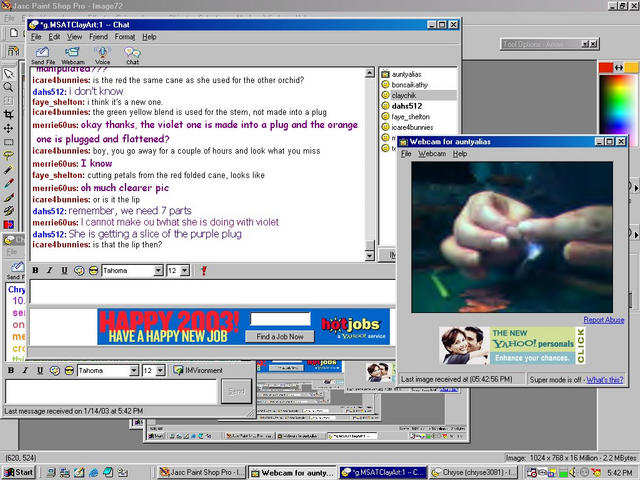Click the hotjobs ad search field
The width and height of the screenshot is (640, 480).
[x=280, y=319]
